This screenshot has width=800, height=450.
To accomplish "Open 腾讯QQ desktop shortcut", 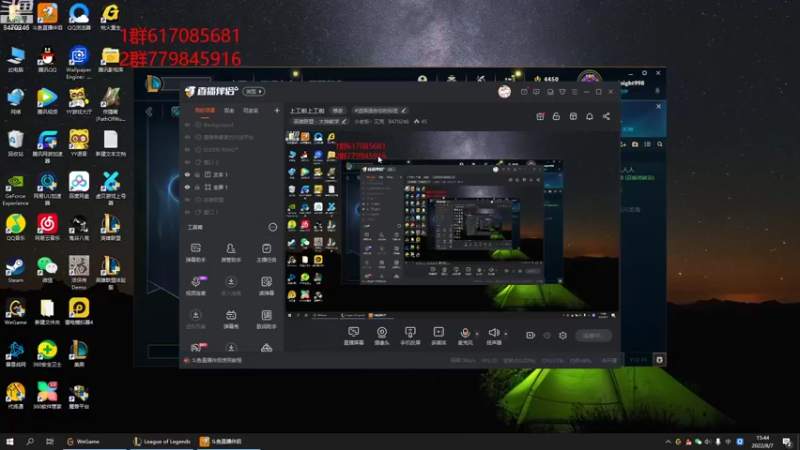I will pyautogui.click(x=47, y=59).
